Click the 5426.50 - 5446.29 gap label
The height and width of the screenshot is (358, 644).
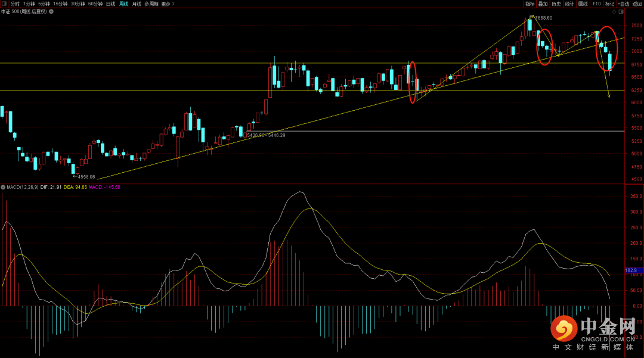pos(266,135)
